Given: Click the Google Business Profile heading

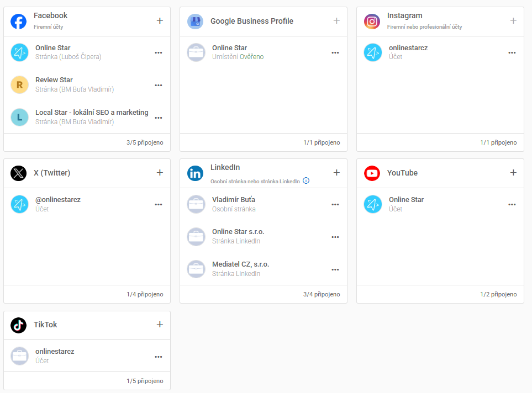Looking at the screenshot, I should (252, 21).
